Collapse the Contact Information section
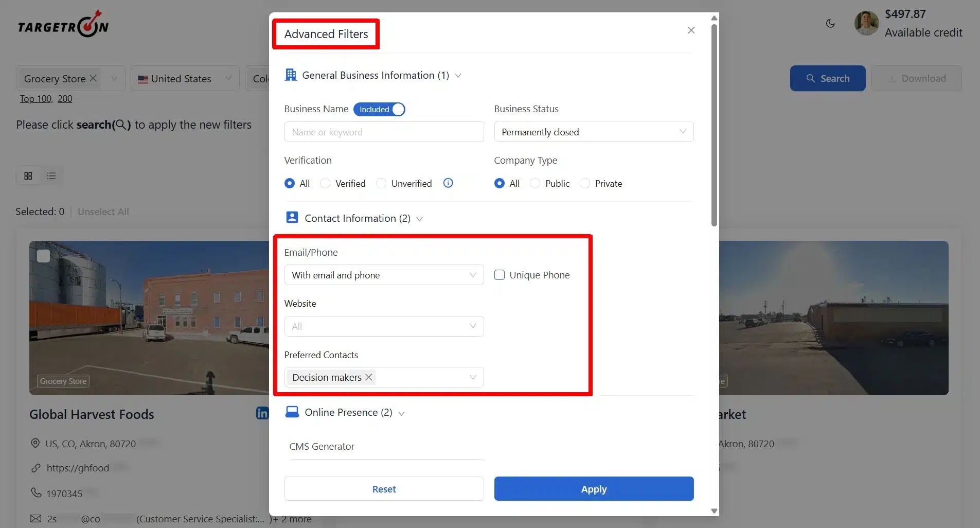Image resolution: width=980 pixels, height=528 pixels. pyautogui.click(x=420, y=219)
